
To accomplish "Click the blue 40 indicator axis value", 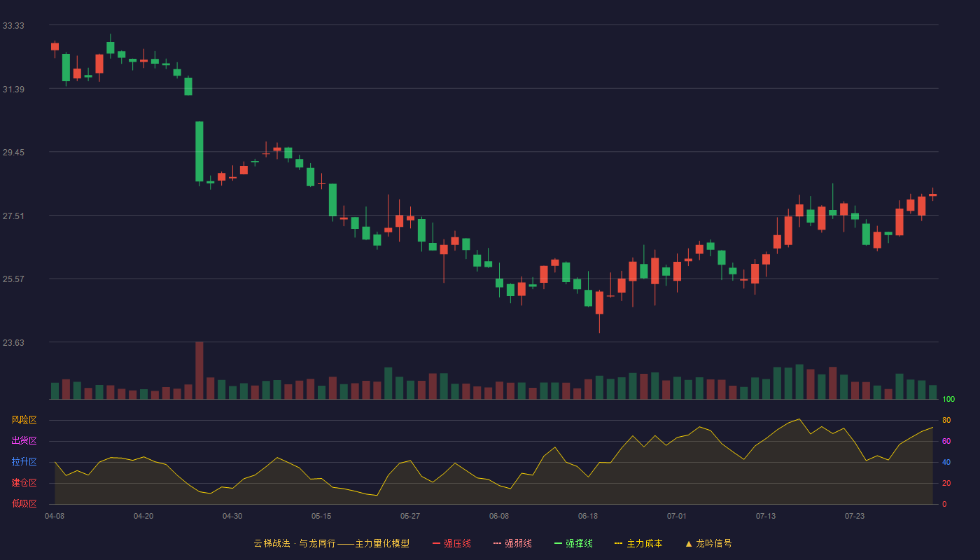I will pyautogui.click(x=946, y=462).
